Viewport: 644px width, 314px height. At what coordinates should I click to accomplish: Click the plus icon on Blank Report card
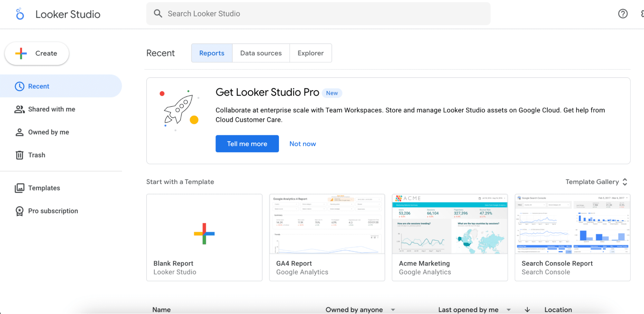click(x=204, y=234)
